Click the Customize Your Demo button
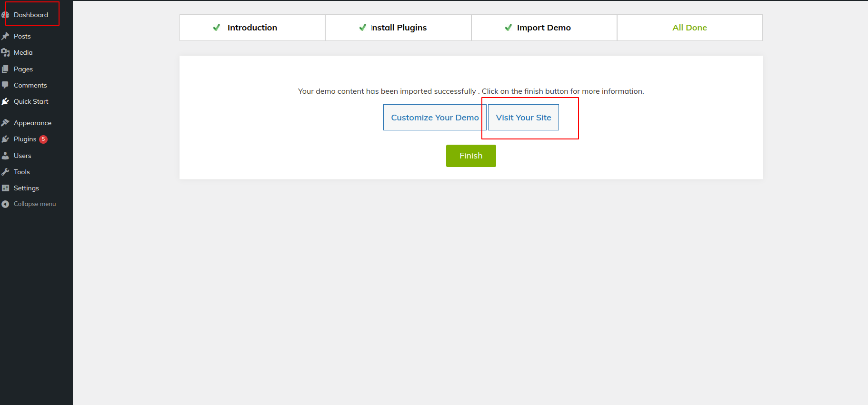This screenshot has width=868, height=405. coord(434,118)
